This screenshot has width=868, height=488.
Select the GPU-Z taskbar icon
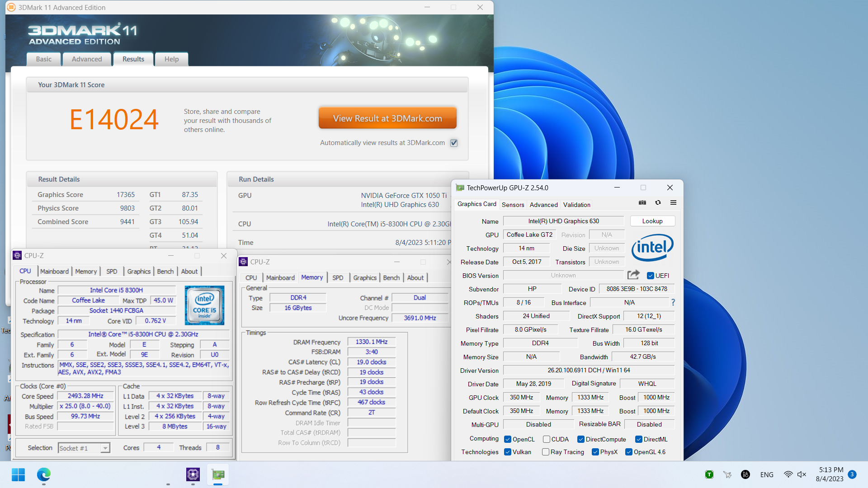click(x=218, y=474)
